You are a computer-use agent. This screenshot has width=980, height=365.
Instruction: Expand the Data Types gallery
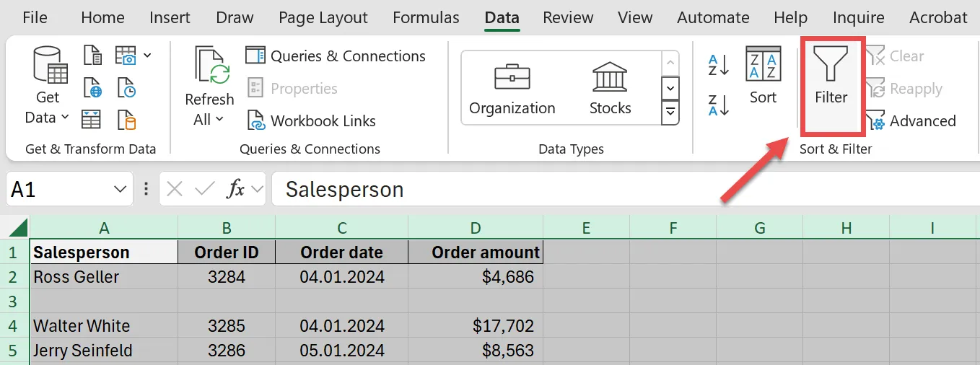point(670,113)
